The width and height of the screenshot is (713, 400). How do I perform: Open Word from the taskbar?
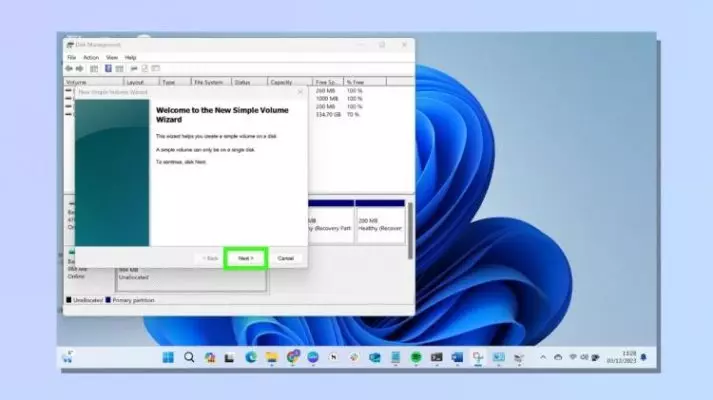click(x=457, y=357)
